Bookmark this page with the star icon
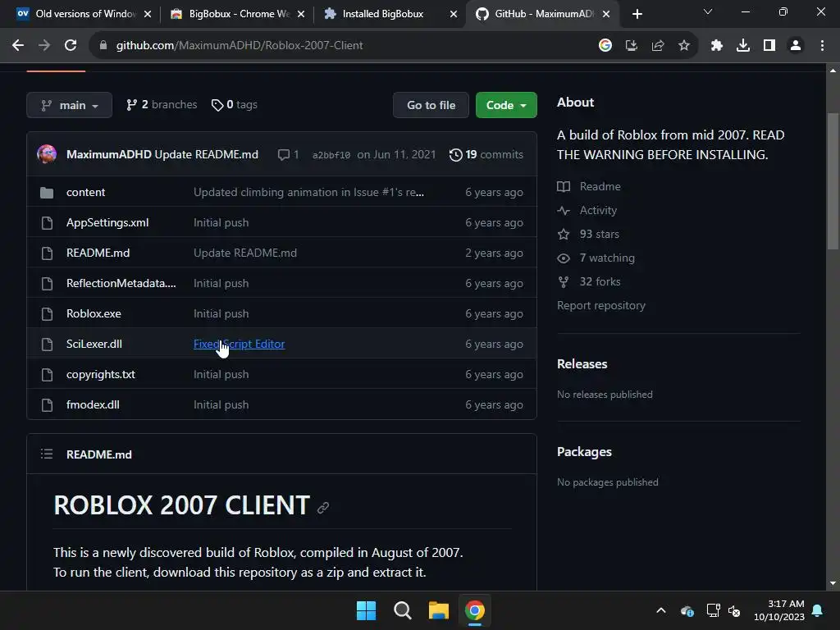 684,46
